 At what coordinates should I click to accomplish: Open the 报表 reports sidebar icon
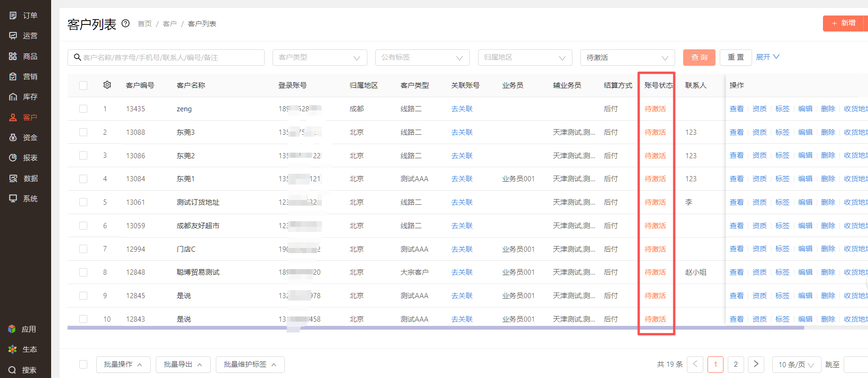coord(13,158)
